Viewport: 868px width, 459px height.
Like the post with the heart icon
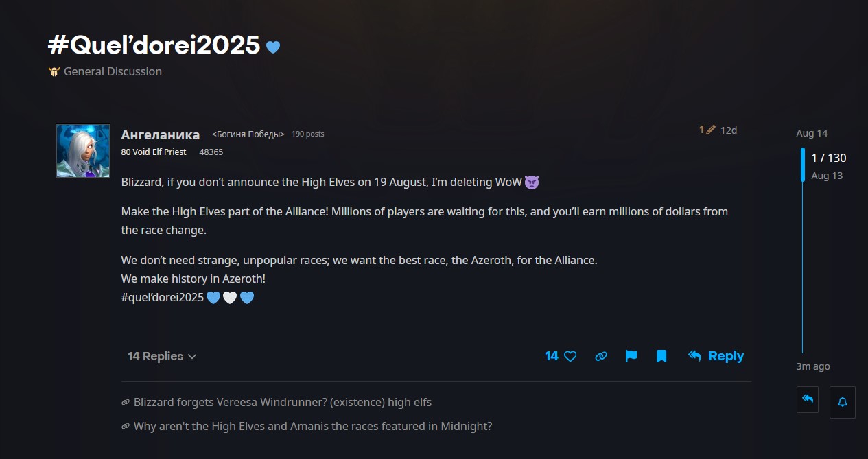pyautogui.click(x=570, y=356)
